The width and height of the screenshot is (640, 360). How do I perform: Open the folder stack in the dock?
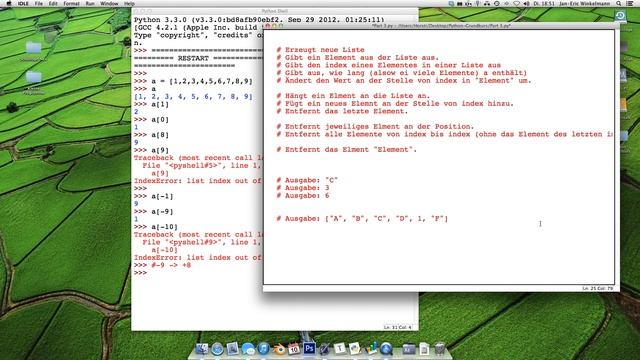click(x=409, y=349)
